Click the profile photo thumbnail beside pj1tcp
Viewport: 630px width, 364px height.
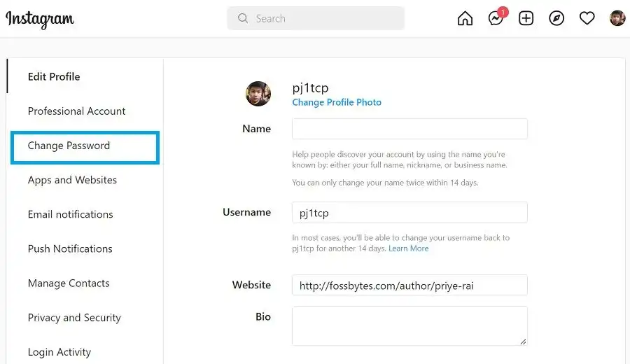point(258,94)
